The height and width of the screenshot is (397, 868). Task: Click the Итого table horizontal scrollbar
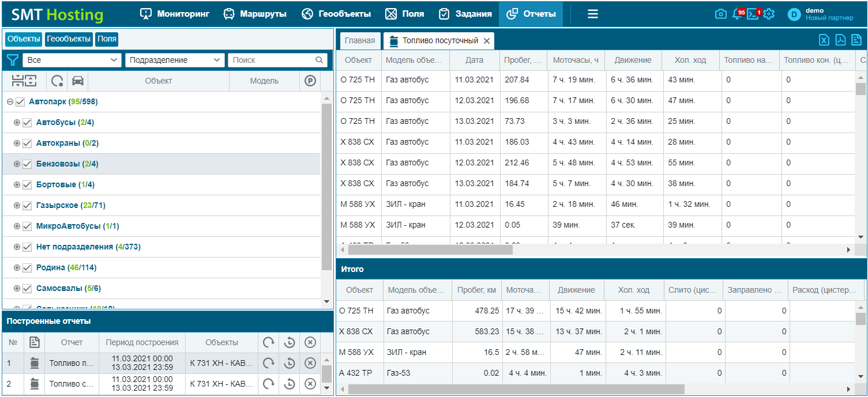[516, 390]
